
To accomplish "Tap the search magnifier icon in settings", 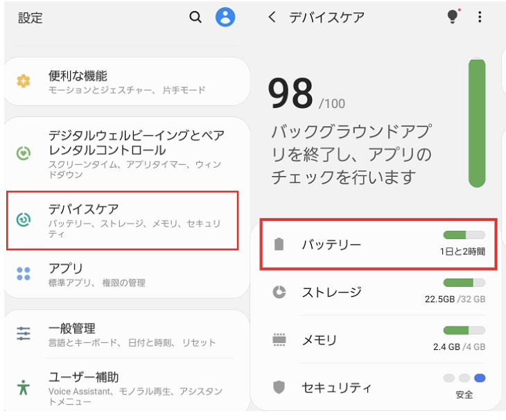I will click(195, 17).
